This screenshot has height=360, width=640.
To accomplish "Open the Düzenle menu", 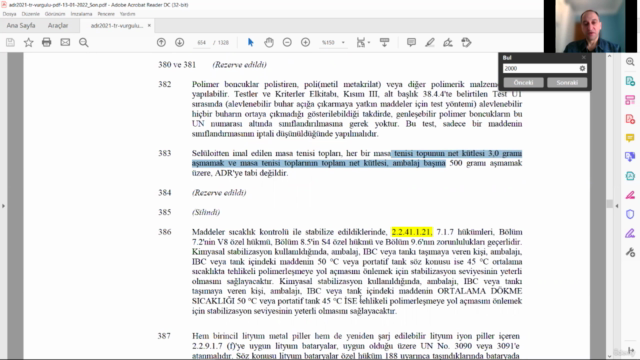I will 31,14.
